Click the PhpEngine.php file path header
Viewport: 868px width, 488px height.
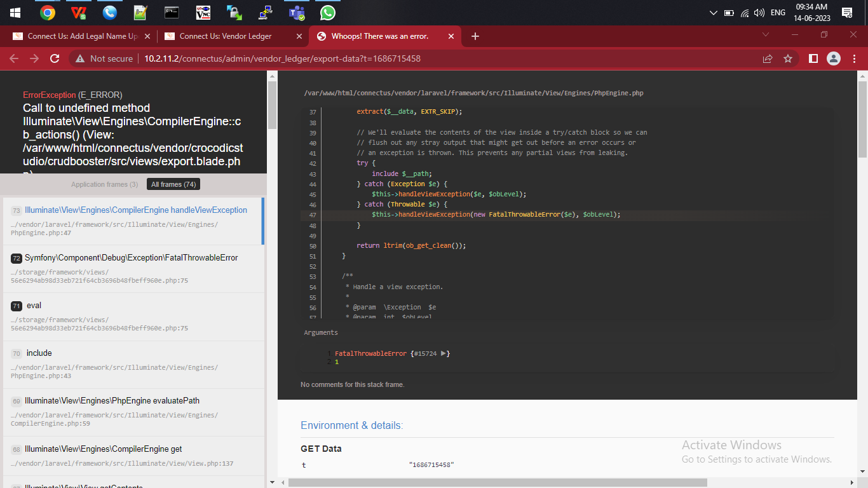473,93
